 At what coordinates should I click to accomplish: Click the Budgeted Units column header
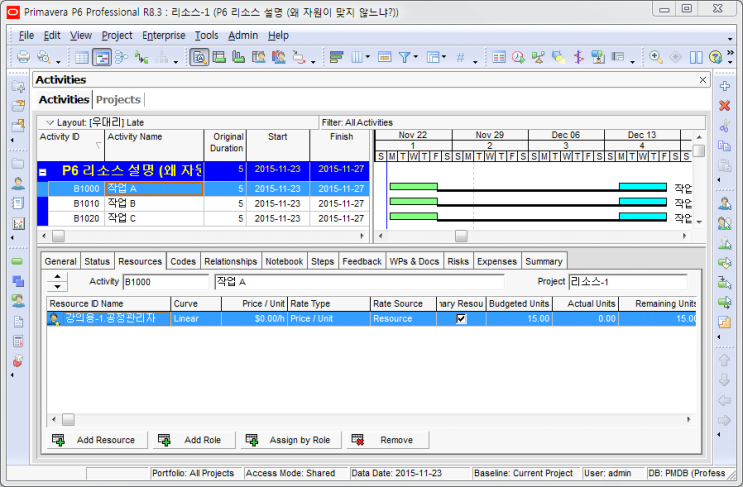click(x=519, y=304)
